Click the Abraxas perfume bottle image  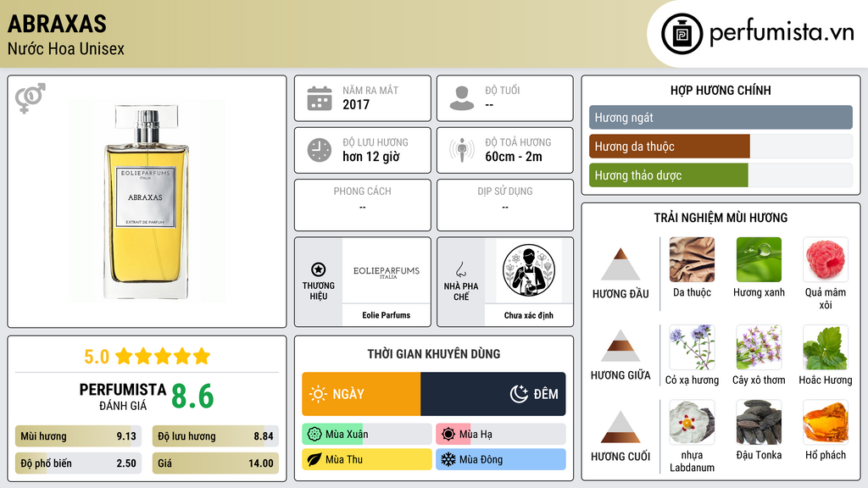tap(147, 202)
